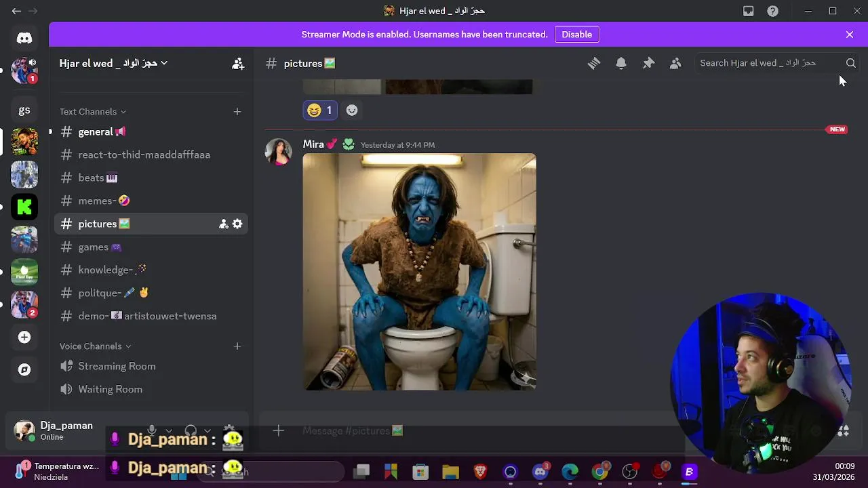Open Google Chrome in taskbar
Viewport: 868px width, 488px height.
[x=599, y=472]
